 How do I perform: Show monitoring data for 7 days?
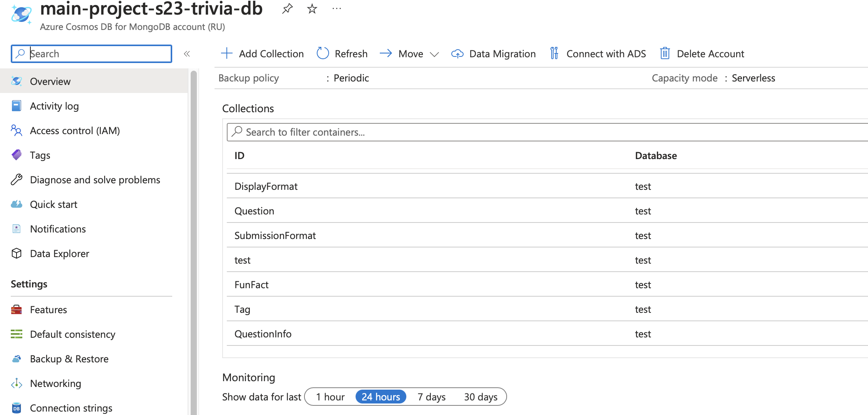(432, 397)
